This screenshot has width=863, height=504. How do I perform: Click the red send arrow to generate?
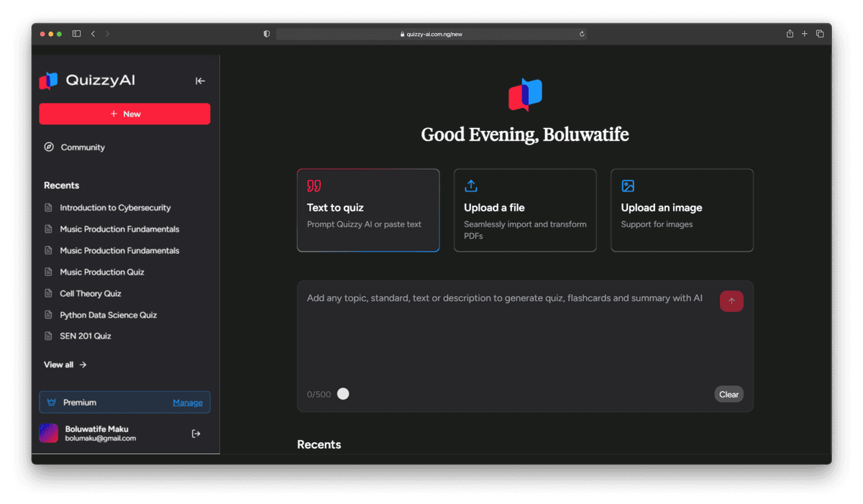coord(731,301)
